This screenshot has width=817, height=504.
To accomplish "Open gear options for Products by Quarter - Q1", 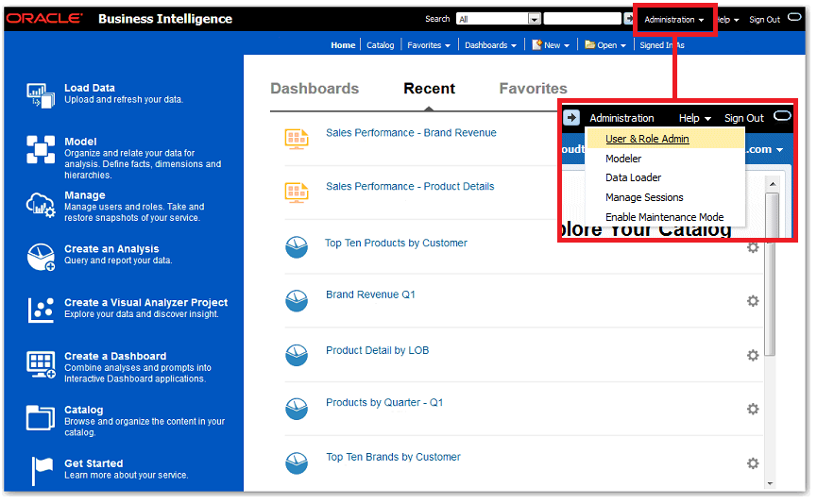I will tap(753, 410).
